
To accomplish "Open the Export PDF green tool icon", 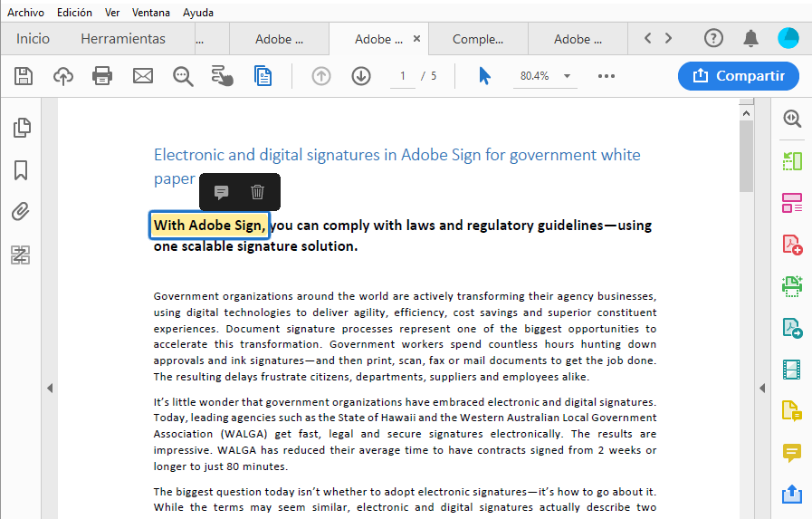I will (x=792, y=161).
